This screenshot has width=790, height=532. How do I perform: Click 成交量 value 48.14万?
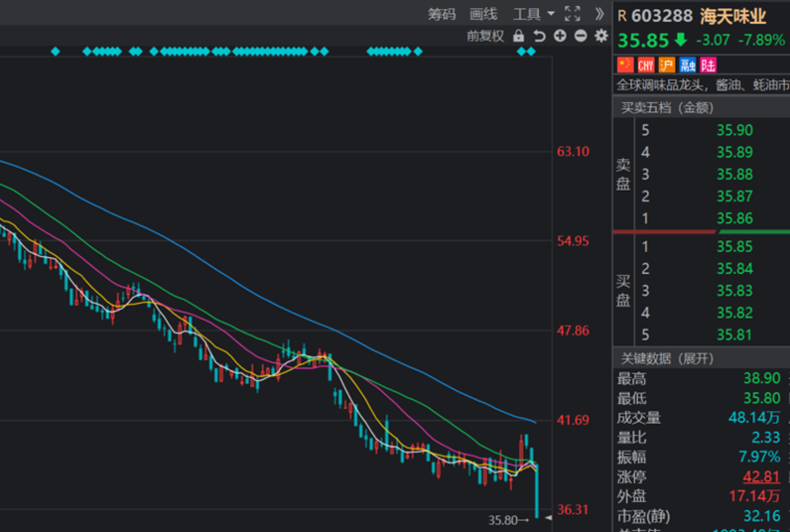(754, 418)
